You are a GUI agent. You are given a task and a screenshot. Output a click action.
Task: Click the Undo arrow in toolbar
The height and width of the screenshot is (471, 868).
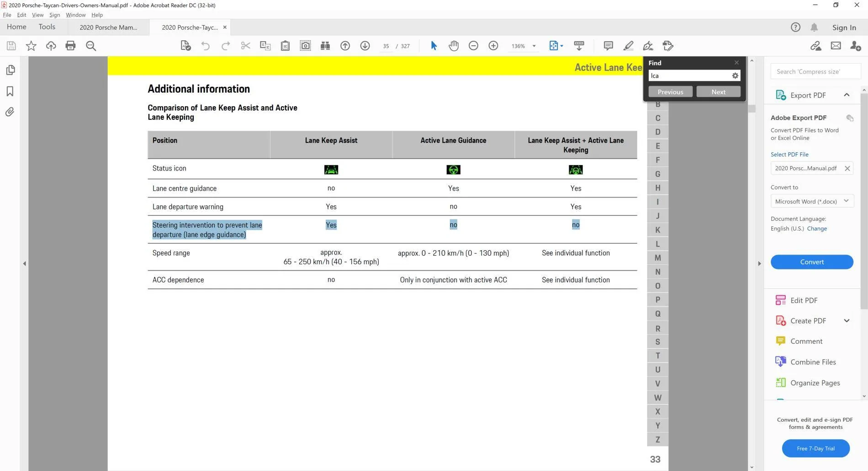[x=206, y=46]
